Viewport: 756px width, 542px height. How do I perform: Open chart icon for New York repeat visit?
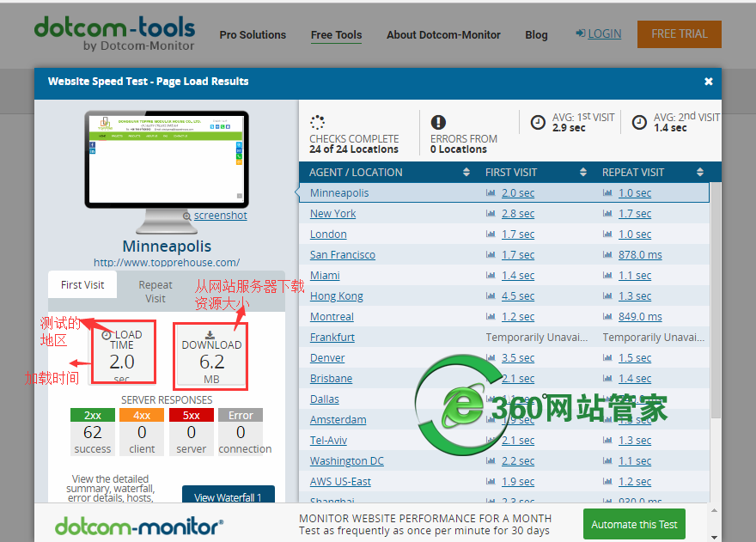click(x=607, y=214)
